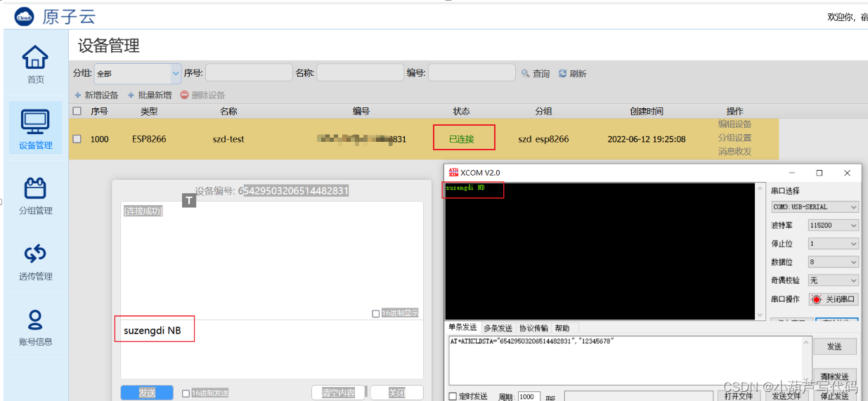Tick the checkbox for device row 1000
The width and height of the screenshot is (868, 401).
(77, 139)
